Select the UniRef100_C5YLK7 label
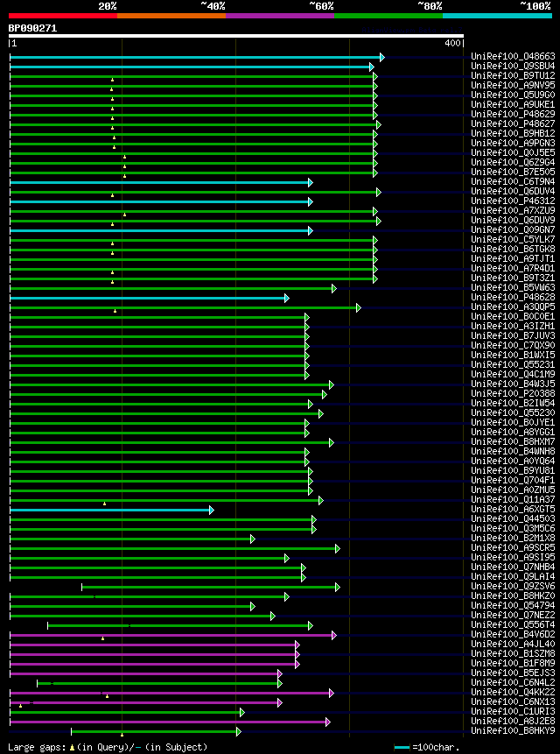 point(513,239)
